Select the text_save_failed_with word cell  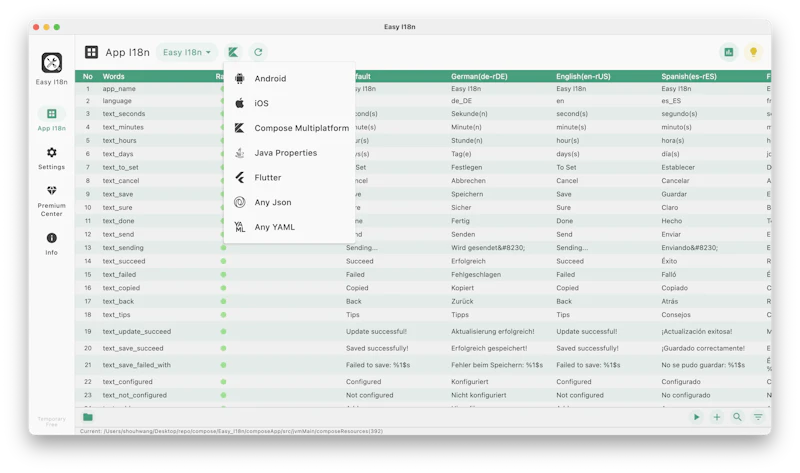136,365
